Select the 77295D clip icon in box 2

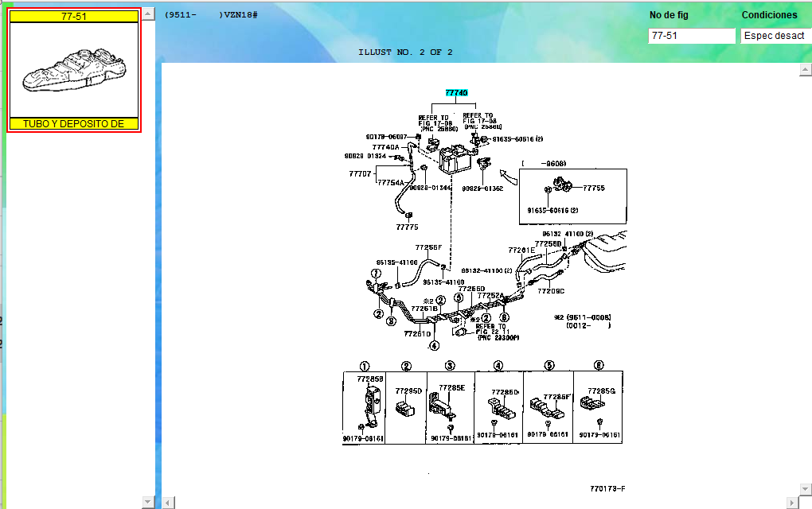point(404,408)
